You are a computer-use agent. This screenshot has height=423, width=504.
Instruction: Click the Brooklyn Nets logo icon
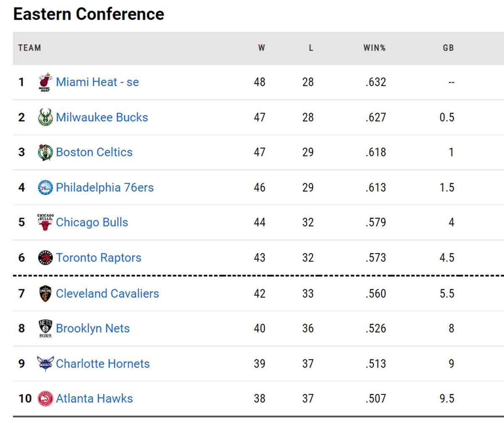pos(45,328)
